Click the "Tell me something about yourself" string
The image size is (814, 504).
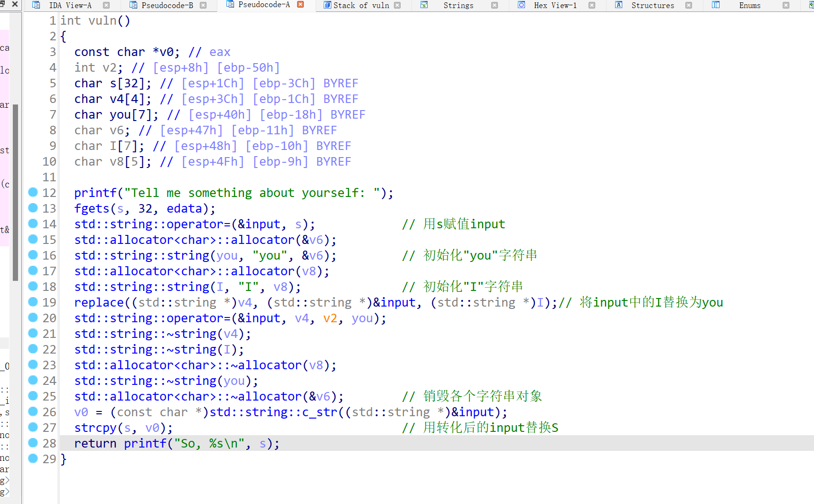pos(252,193)
